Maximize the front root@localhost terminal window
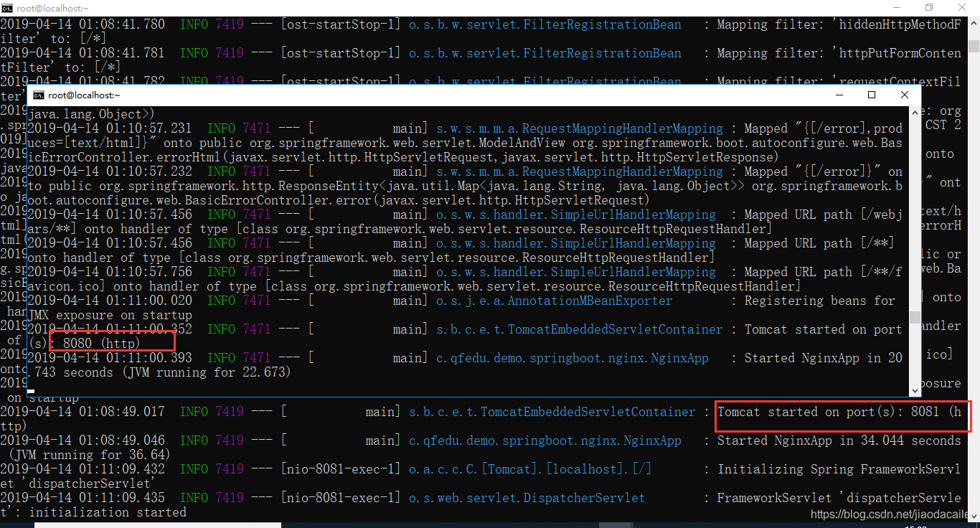980x528 pixels. [872, 95]
